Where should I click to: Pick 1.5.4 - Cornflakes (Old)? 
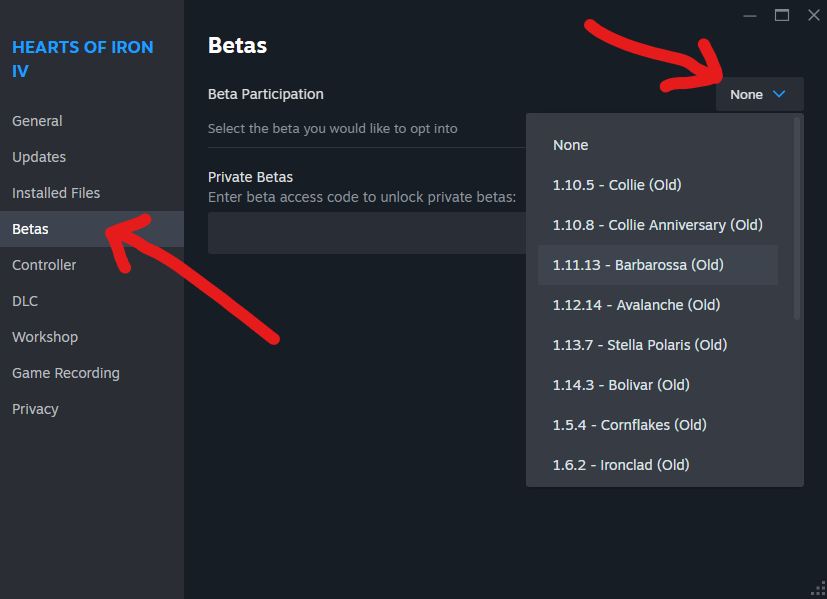pos(629,425)
